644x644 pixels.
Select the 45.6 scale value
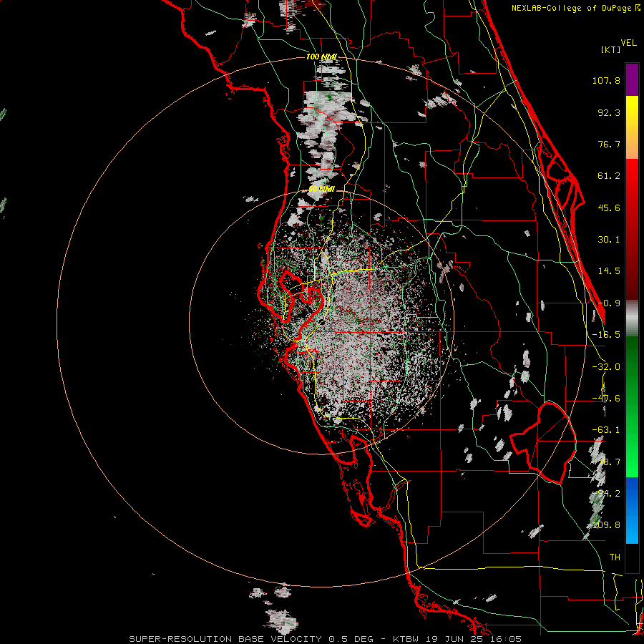[x=609, y=208]
